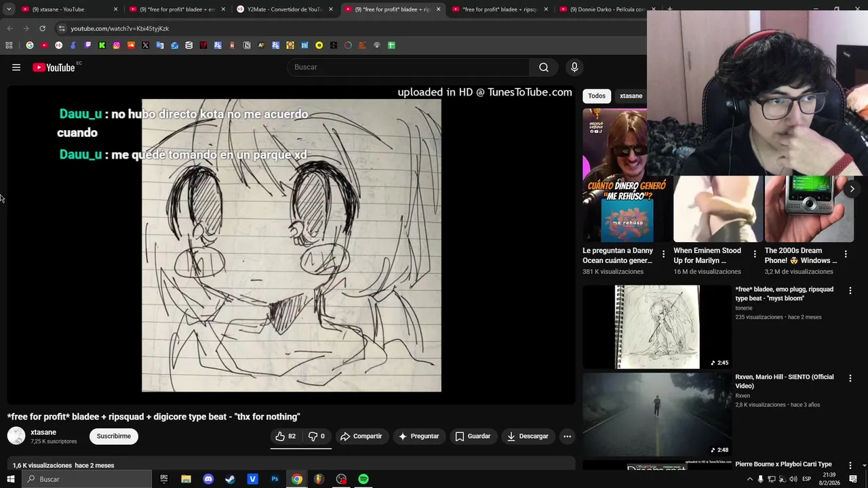The height and width of the screenshot is (488, 868).
Task: Open the 2000s Dream Phone thumbnail
Action: (x=809, y=209)
